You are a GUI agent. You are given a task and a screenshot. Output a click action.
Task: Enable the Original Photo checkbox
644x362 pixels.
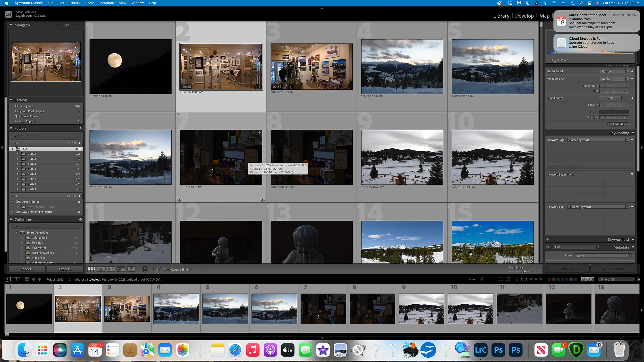pyautogui.click(x=548, y=60)
